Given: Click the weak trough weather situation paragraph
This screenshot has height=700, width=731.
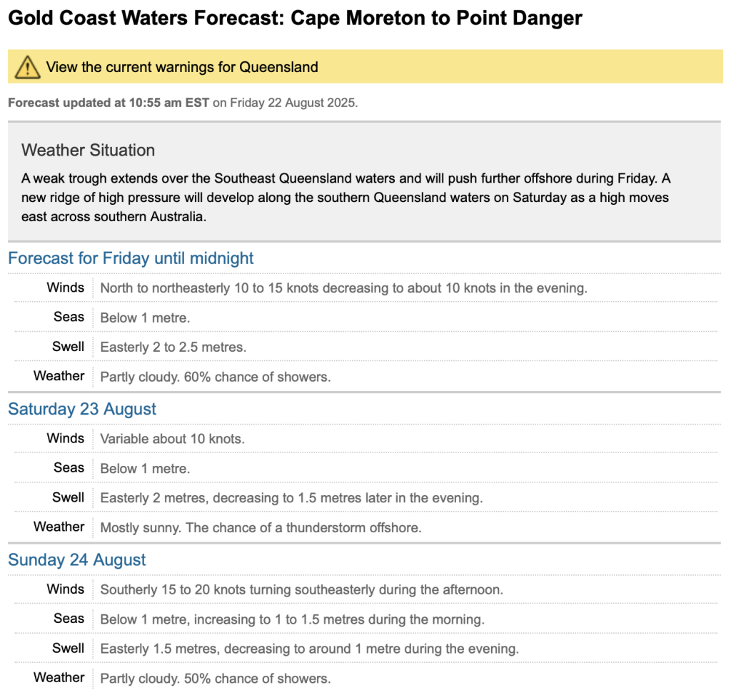Looking at the screenshot, I should tap(346, 197).
